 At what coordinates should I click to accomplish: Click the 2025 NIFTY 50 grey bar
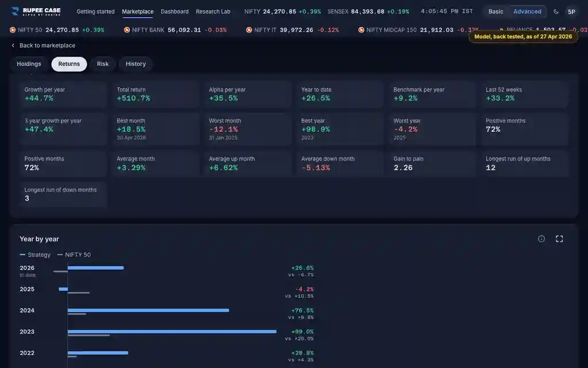78,293
